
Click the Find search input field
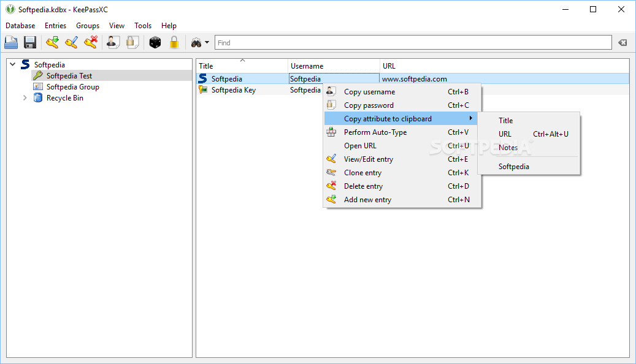point(413,42)
